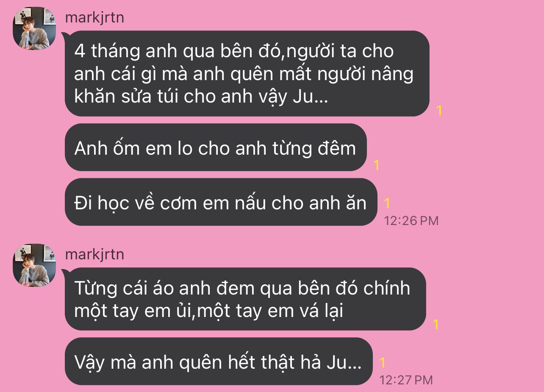
Task: Click the markjrtn username above the 'Từng cái áo' message
Action: click(95, 254)
